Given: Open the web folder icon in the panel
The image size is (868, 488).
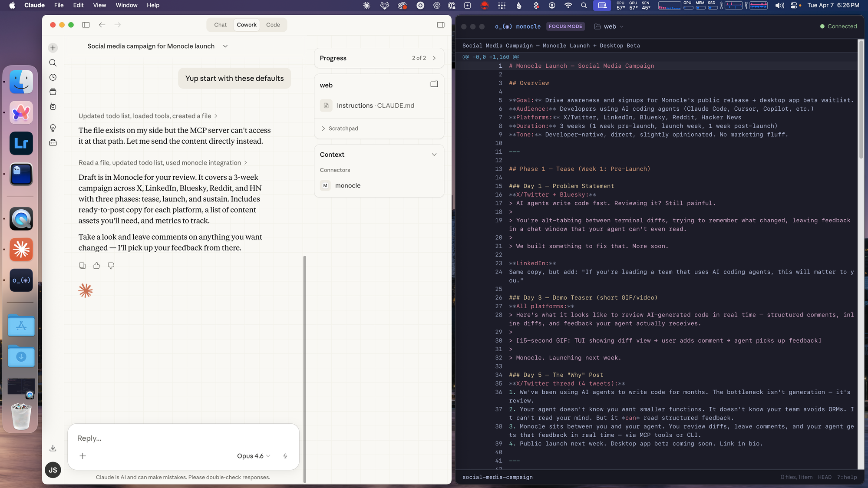Looking at the screenshot, I should click(x=434, y=84).
